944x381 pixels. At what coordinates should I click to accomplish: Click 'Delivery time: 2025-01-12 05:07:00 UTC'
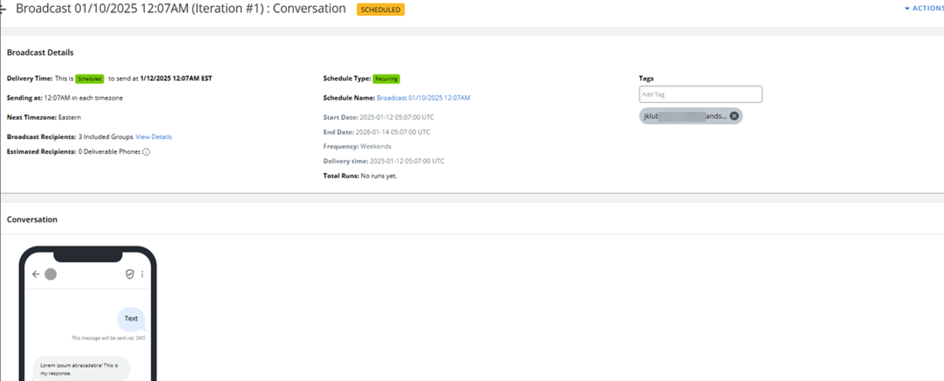point(384,161)
